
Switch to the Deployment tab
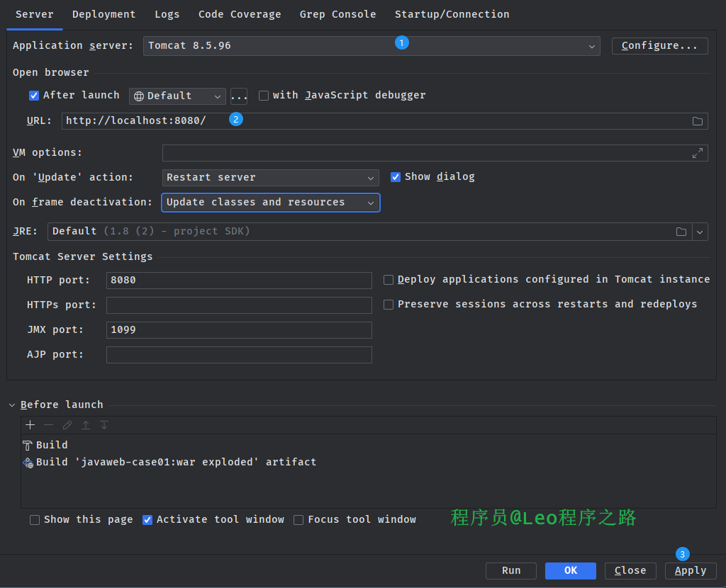click(x=104, y=14)
